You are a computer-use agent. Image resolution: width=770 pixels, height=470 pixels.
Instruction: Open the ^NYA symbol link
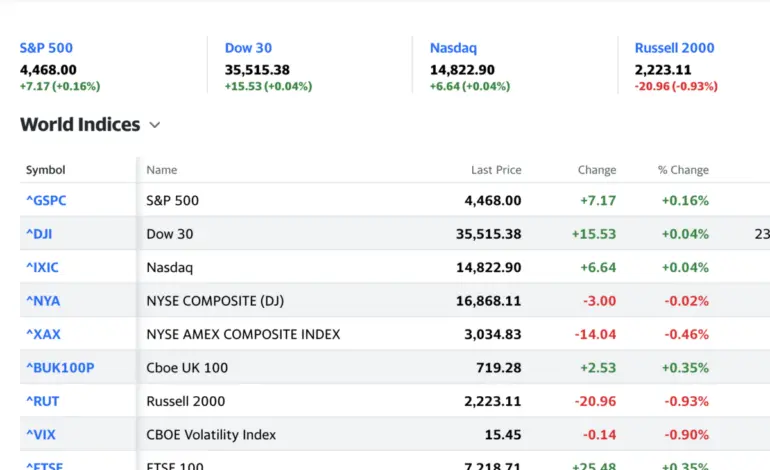click(43, 301)
